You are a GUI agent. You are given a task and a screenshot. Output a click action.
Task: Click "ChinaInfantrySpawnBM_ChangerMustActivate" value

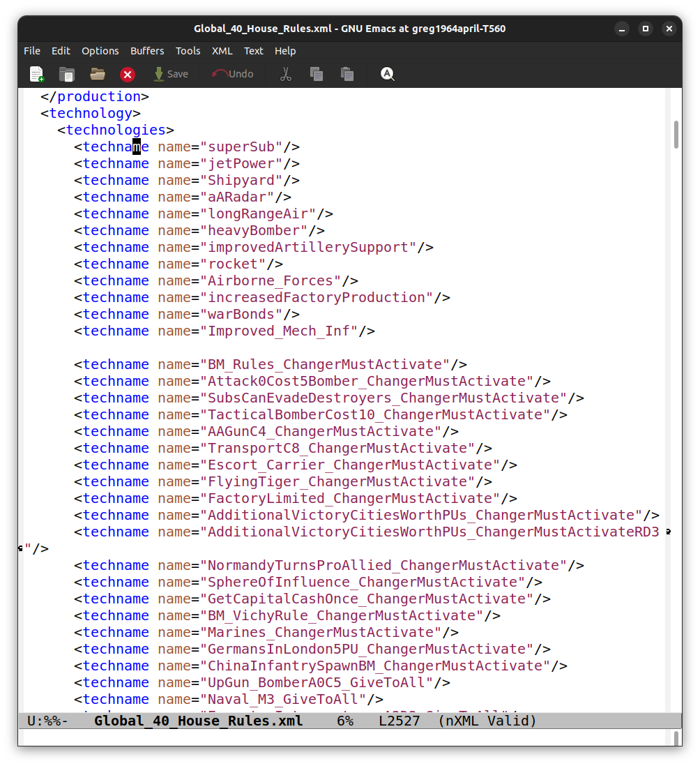[x=375, y=666]
